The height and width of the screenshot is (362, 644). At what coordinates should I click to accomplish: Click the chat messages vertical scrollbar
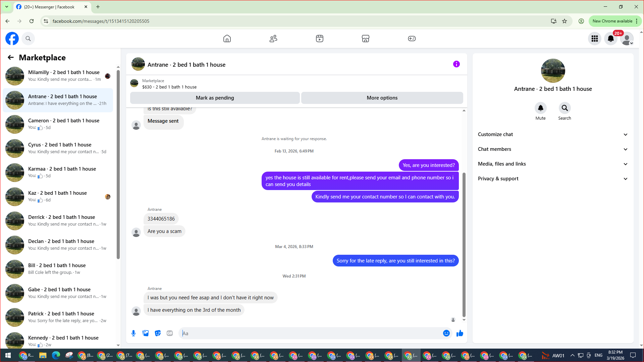click(x=464, y=245)
